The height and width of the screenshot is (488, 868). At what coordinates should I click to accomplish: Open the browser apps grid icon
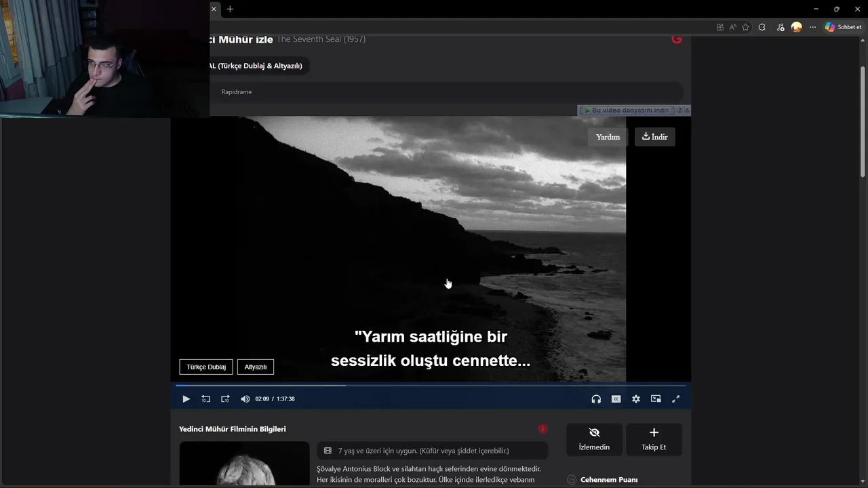720,27
